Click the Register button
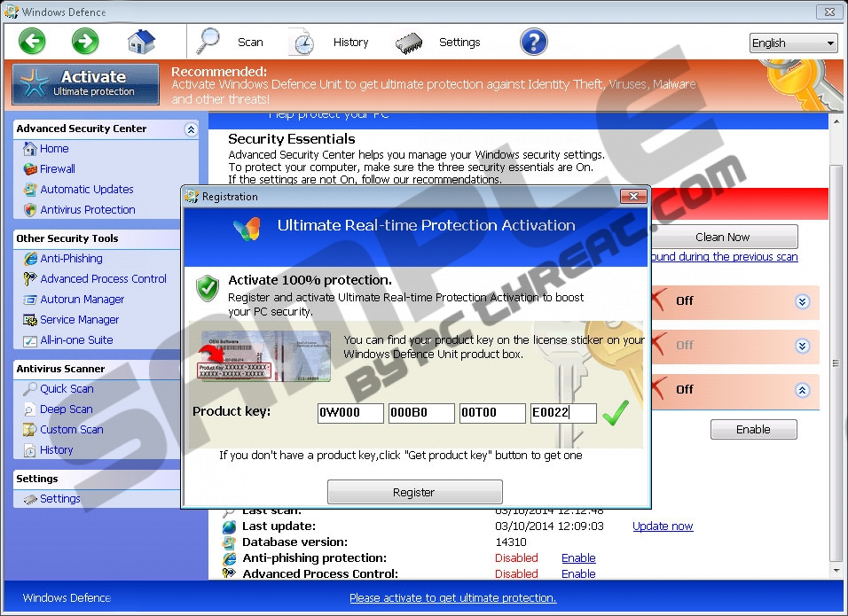 [415, 492]
